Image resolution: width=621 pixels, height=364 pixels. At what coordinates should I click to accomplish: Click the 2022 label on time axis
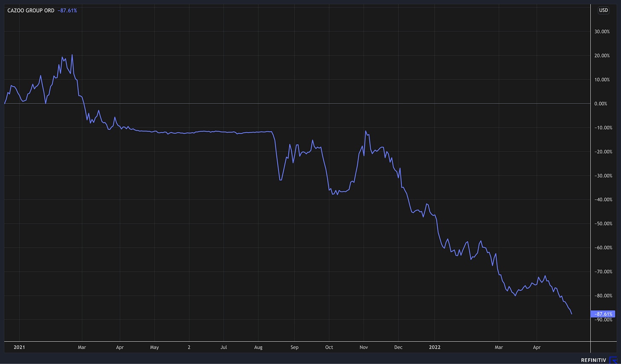coord(435,347)
